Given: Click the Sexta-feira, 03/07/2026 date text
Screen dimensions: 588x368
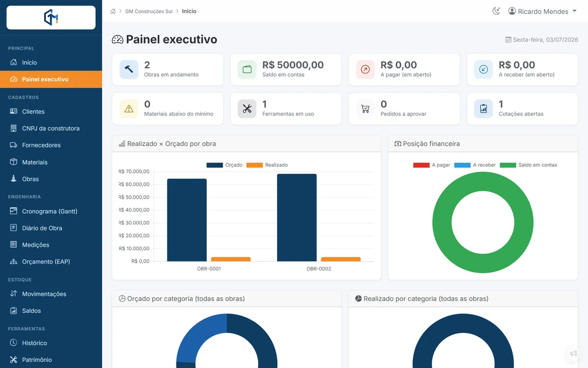Looking at the screenshot, I should click(545, 40).
